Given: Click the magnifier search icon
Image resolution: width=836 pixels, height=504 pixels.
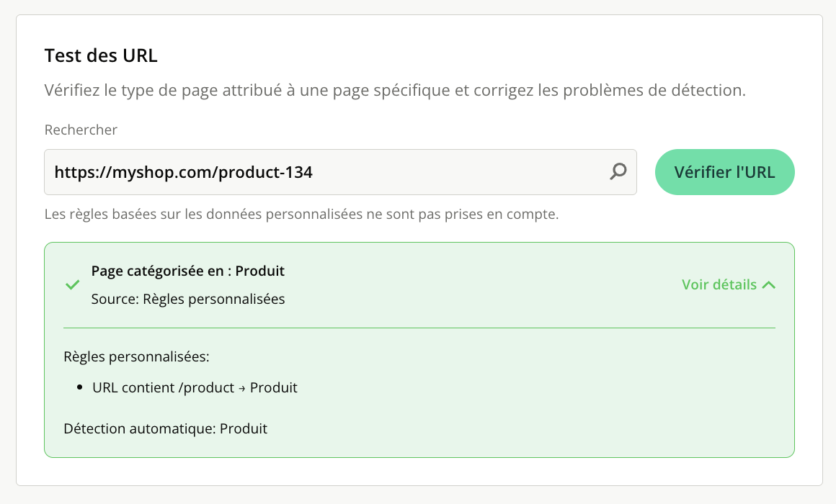Looking at the screenshot, I should (618, 171).
